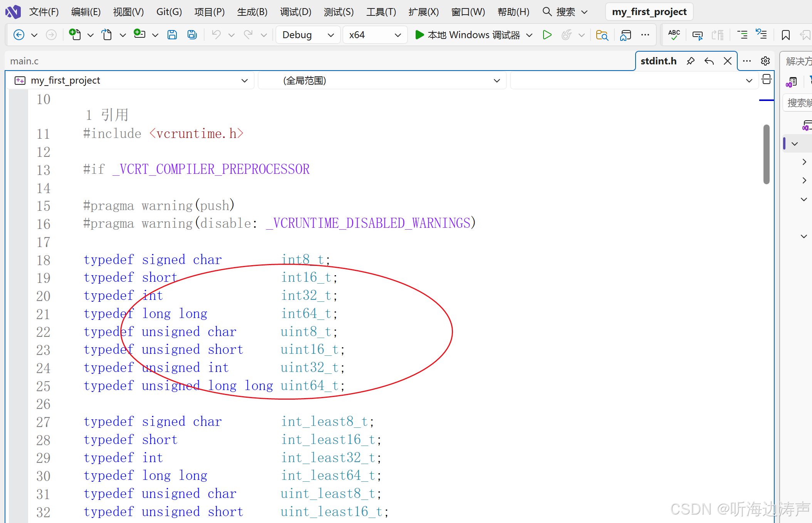This screenshot has width=812, height=523.
Task: Toggle a bookmark on the current line
Action: click(786, 35)
